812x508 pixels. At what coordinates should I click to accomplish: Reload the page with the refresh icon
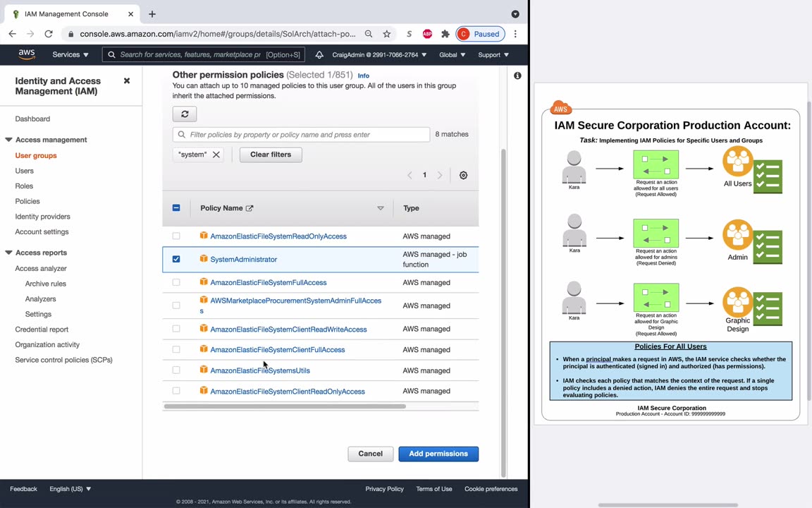click(49, 34)
